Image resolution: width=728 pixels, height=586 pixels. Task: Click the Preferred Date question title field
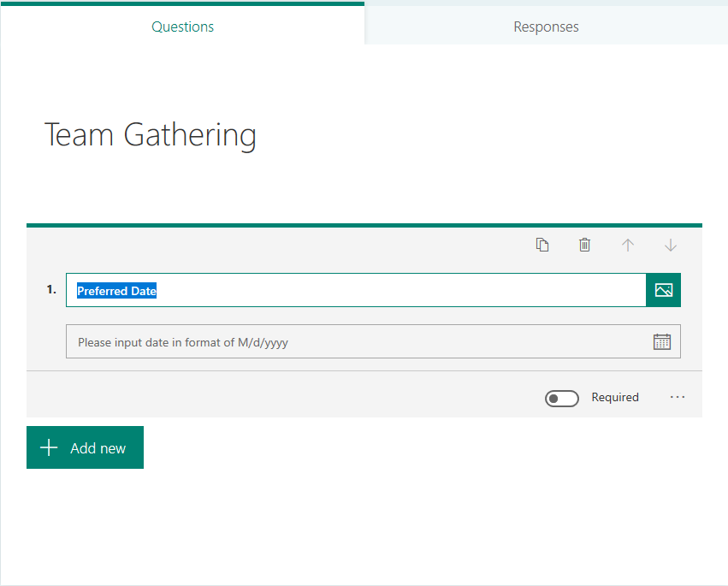coord(356,290)
